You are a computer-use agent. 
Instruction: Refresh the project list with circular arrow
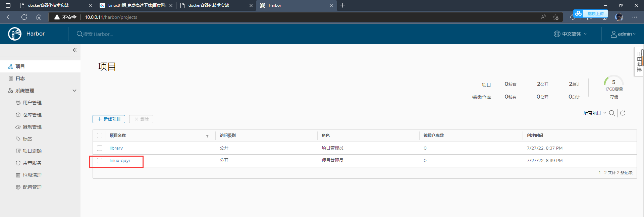coord(623,113)
